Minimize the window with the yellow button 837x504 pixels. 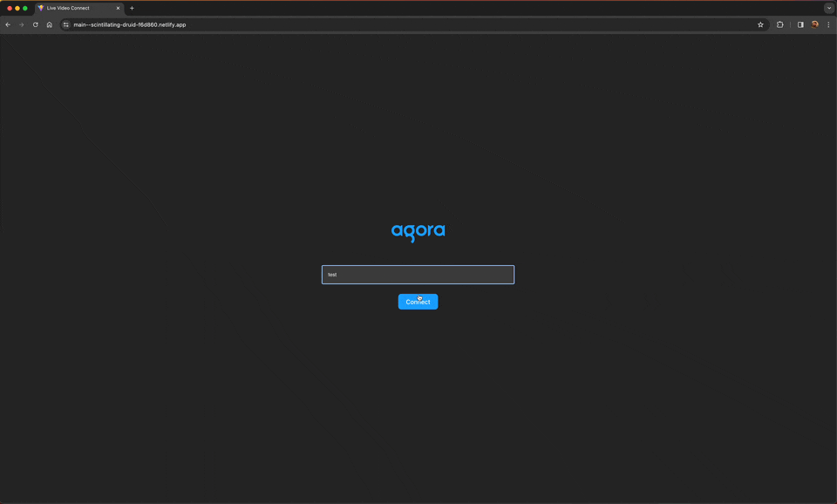(17, 8)
